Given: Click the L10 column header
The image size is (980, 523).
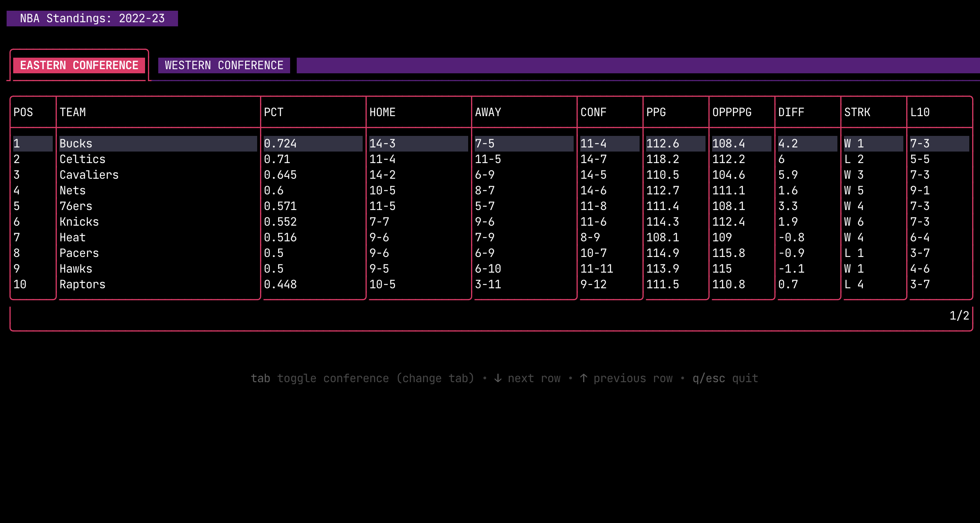Looking at the screenshot, I should (919, 112).
